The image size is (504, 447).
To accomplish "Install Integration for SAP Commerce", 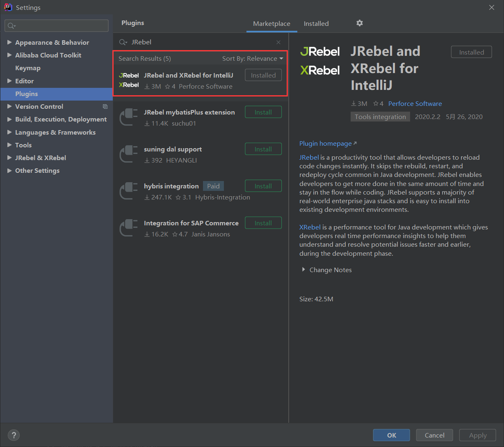I will [x=263, y=223].
